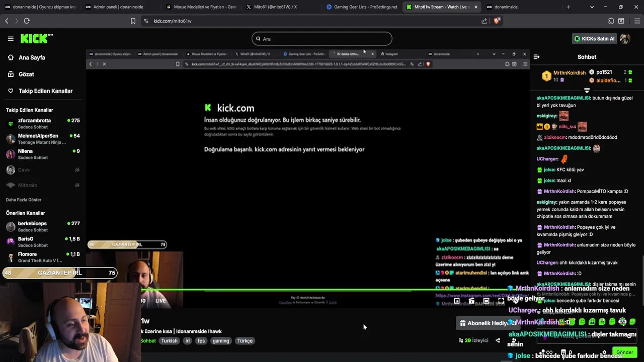Open the browser tab list dropdown chevron
This screenshot has width=644, height=362.
click(x=592, y=7)
